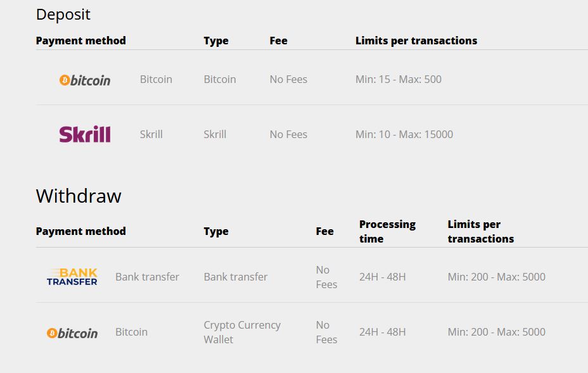The height and width of the screenshot is (373, 588).
Task: Click Bitcoin withdraw Min: 200 - Max: 5000
Action: click(496, 332)
